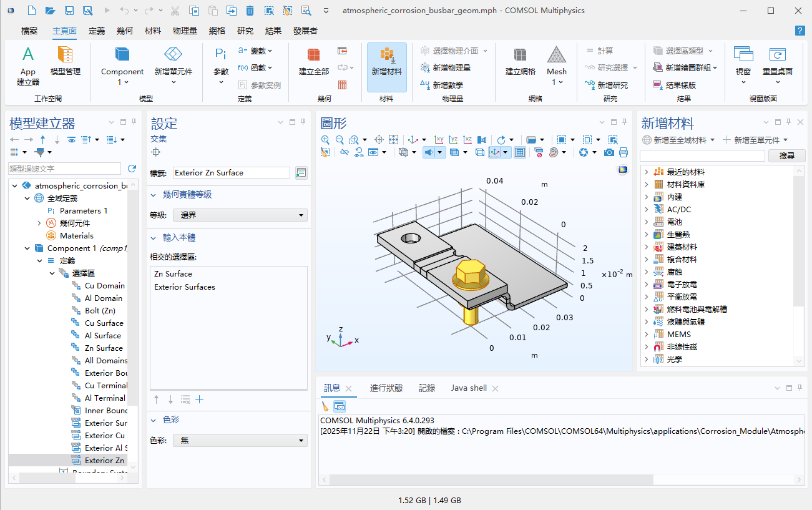Toggle wireframe rendering in graphics toolbar

[480, 152]
